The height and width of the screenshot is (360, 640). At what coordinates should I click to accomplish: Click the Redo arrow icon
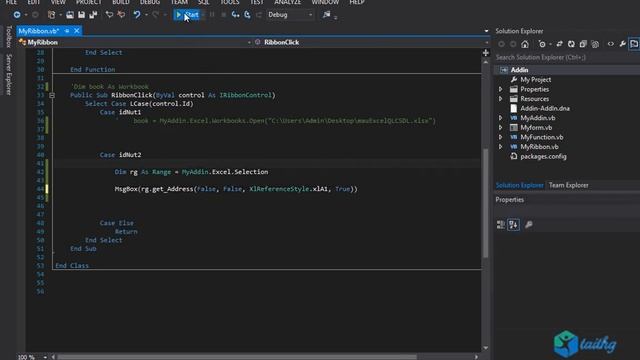click(156, 15)
